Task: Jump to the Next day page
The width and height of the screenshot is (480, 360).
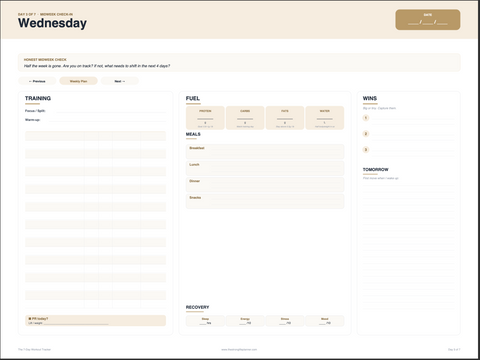Action: [120, 81]
